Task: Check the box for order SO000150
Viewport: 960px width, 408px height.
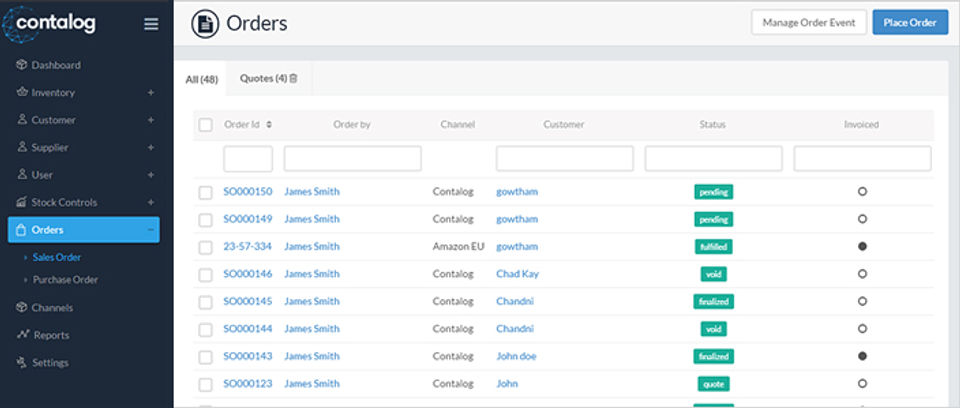Action: pyautogui.click(x=205, y=192)
